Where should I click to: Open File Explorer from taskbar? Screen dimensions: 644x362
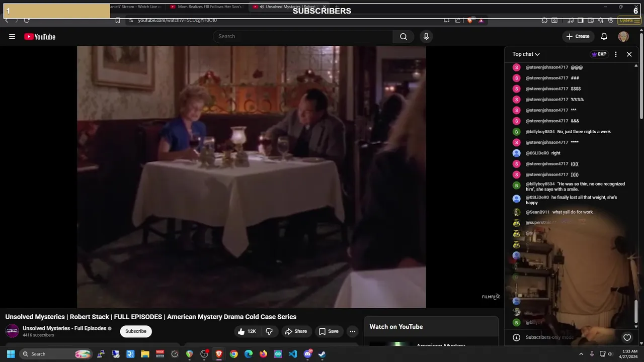pos(145,354)
